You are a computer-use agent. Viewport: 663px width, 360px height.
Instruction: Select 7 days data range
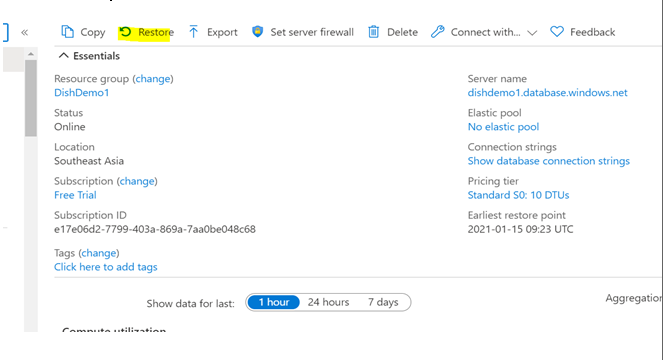pyautogui.click(x=383, y=302)
